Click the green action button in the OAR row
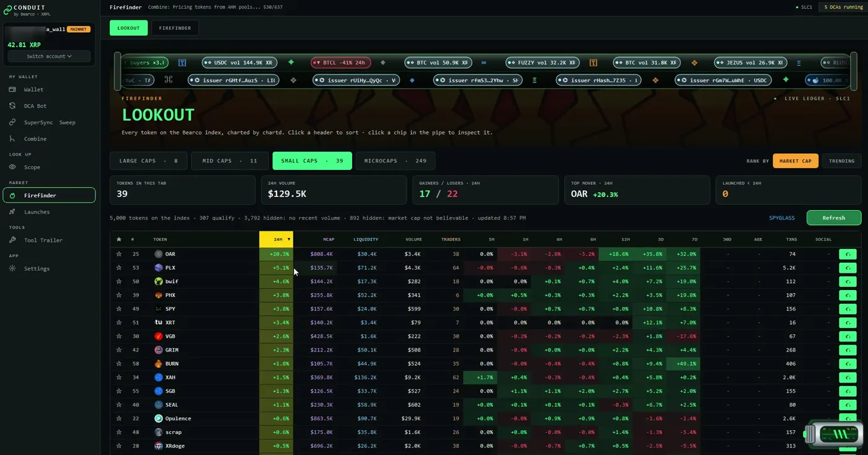 (848, 254)
